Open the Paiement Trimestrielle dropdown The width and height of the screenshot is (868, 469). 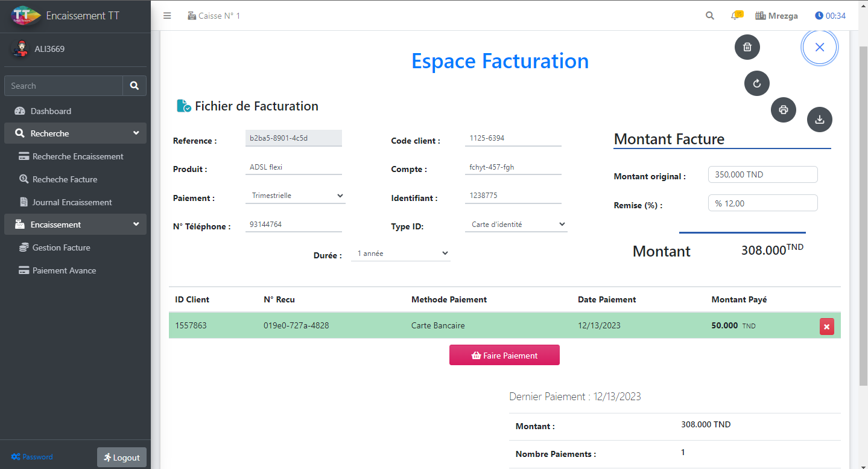(x=296, y=196)
